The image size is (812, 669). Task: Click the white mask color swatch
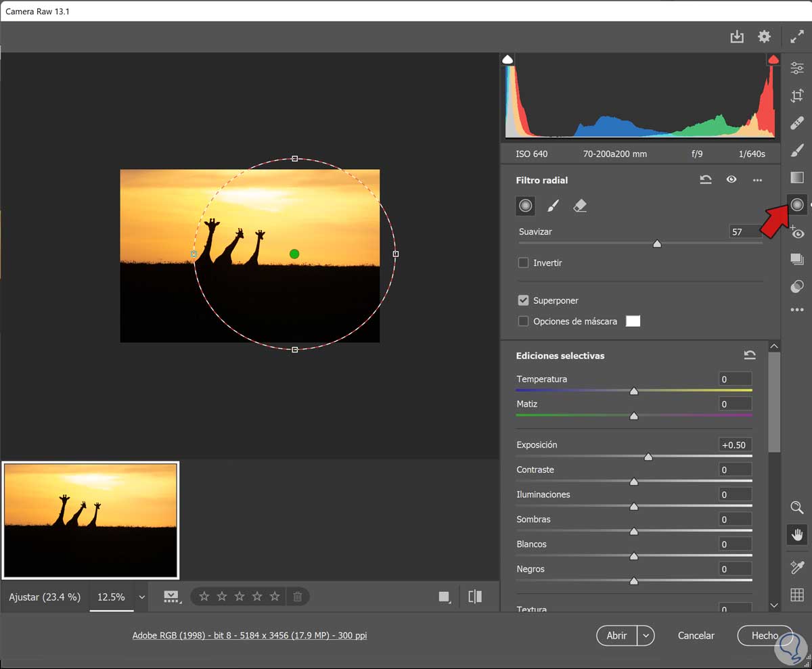[x=633, y=321]
